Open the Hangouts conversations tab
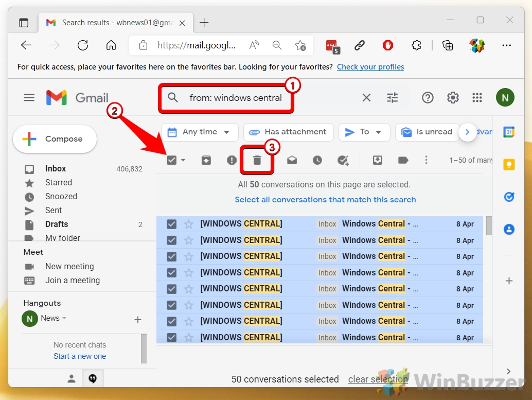The image size is (532, 400). (93, 378)
